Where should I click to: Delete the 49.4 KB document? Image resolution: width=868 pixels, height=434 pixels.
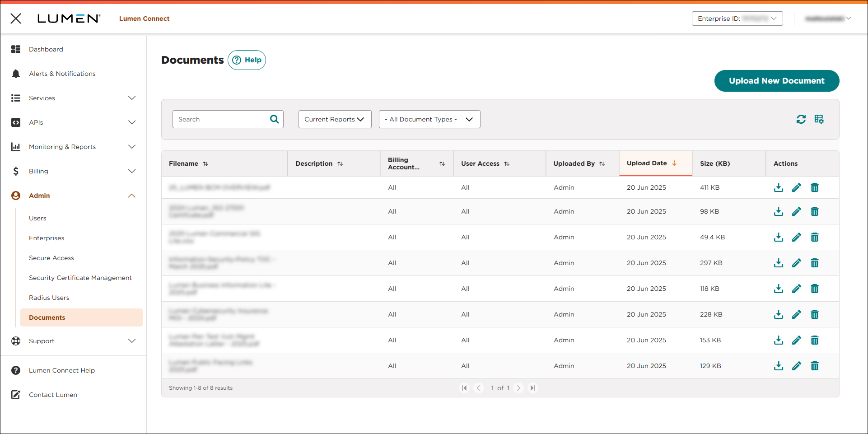click(x=814, y=237)
